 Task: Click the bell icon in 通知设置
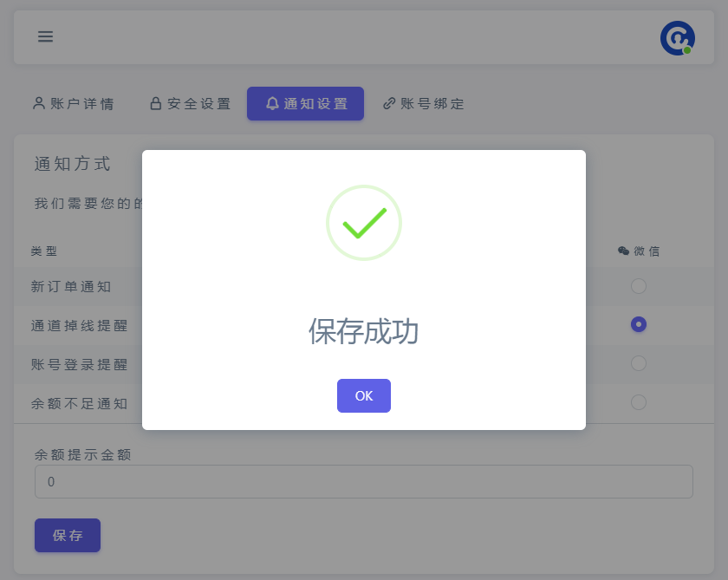[x=272, y=104]
